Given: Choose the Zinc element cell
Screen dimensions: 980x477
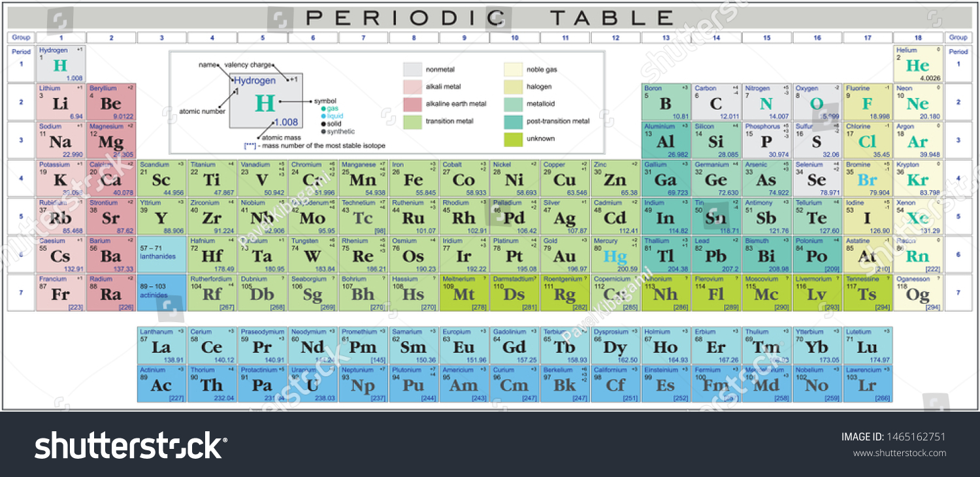Looking at the screenshot, I should pyautogui.click(x=615, y=178).
